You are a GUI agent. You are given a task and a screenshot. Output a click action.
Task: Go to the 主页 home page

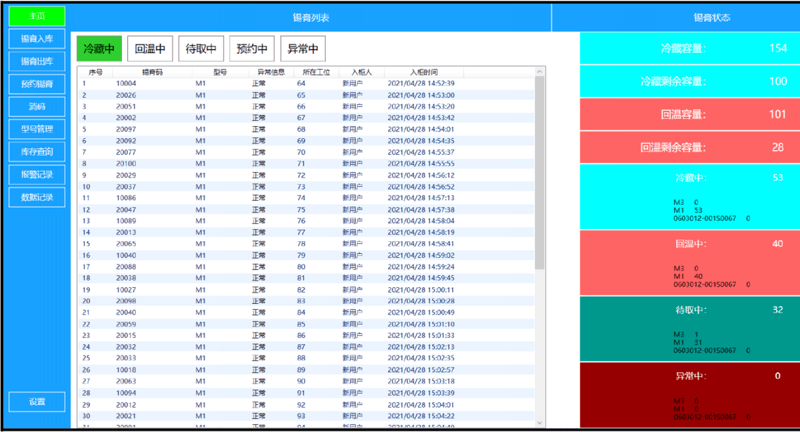tap(37, 16)
